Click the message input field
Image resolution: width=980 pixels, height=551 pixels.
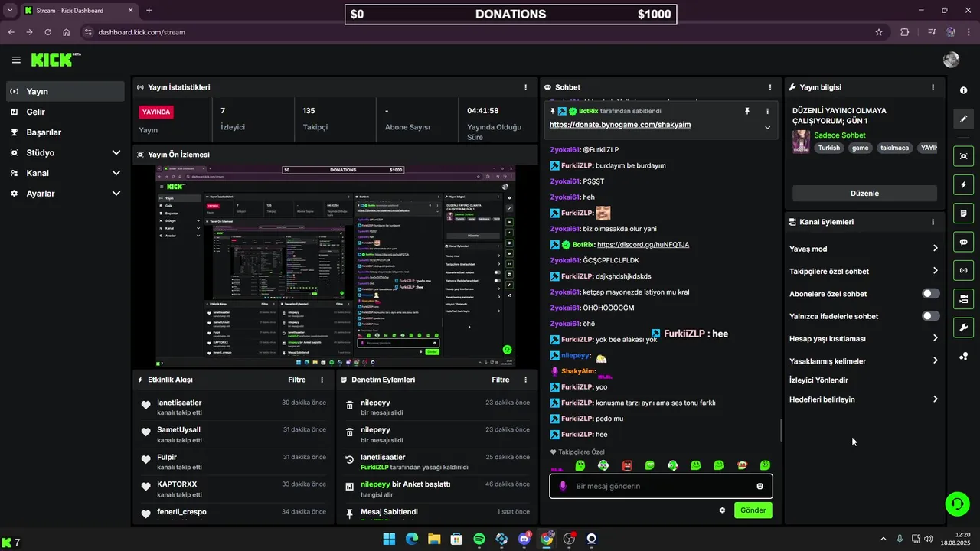pyautogui.click(x=661, y=486)
